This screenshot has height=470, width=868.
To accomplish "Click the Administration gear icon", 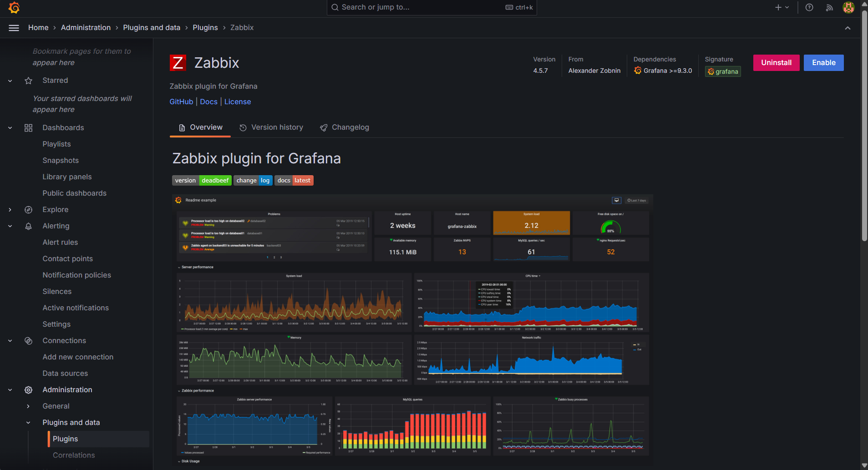I will tap(29, 390).
